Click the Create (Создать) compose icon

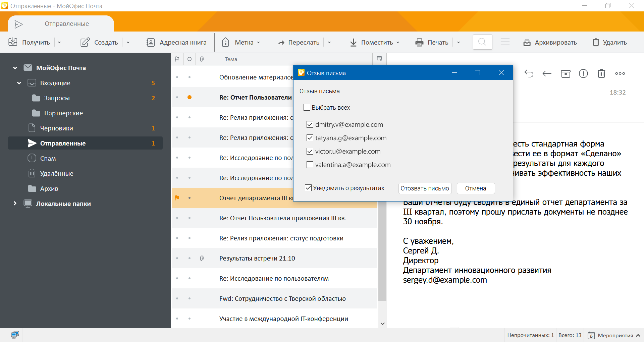click(85, 42)
